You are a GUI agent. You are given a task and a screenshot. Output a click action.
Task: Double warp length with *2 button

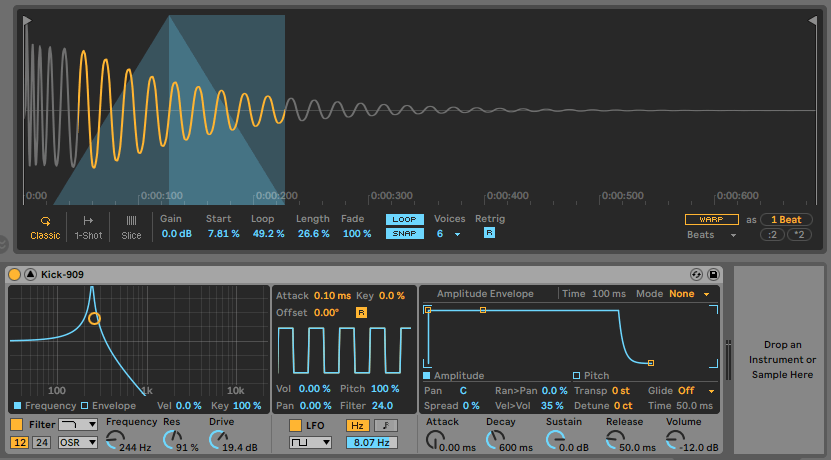799,234
